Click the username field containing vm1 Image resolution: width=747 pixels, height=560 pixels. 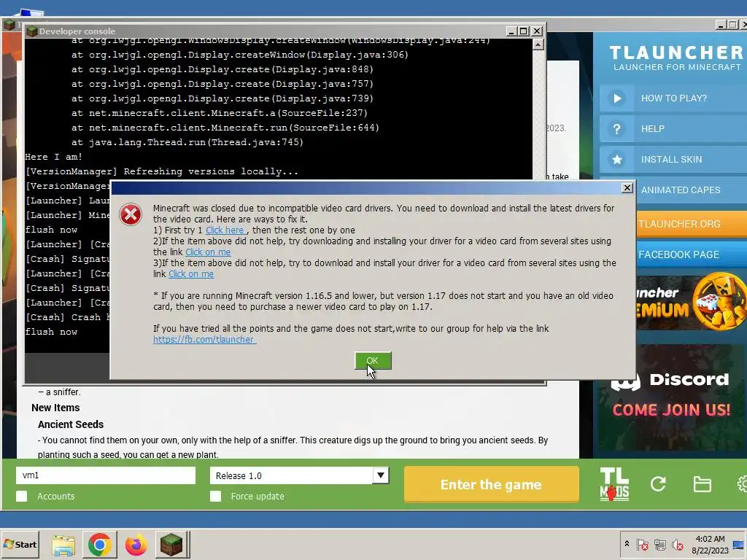[x=106, y=475]
